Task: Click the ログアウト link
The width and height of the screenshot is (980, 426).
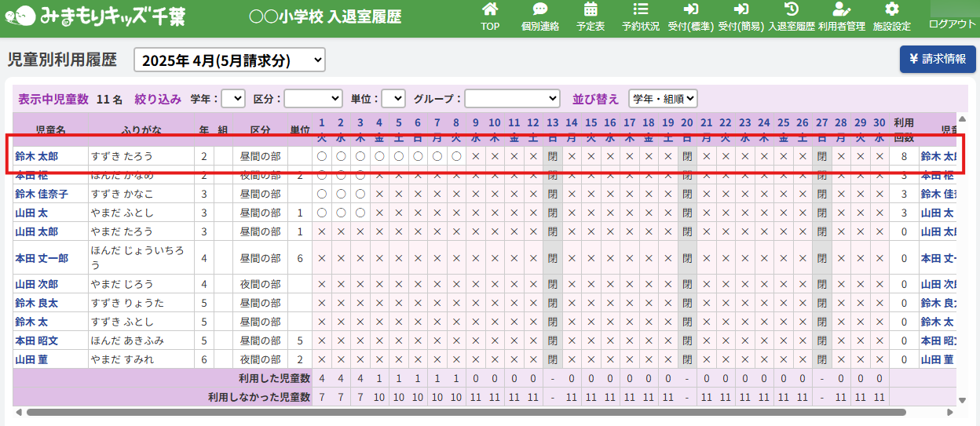Action: point(952,24)
